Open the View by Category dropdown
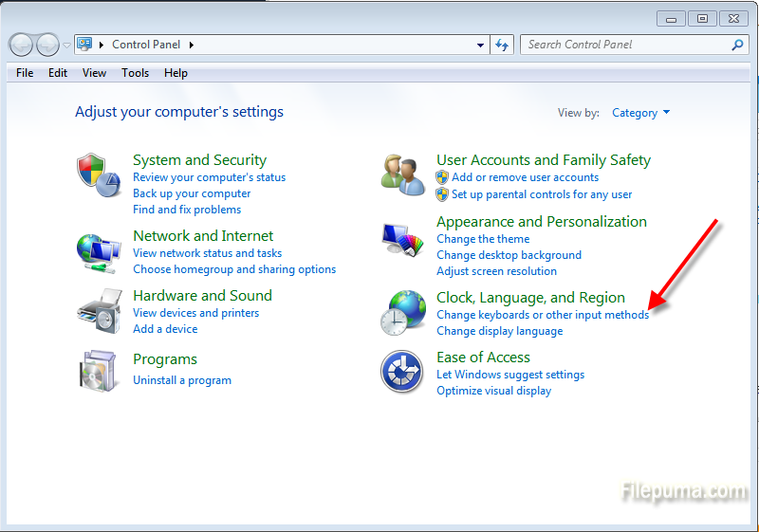The height and width of the screenshot is (532, 759). click(x=641, y=113)
